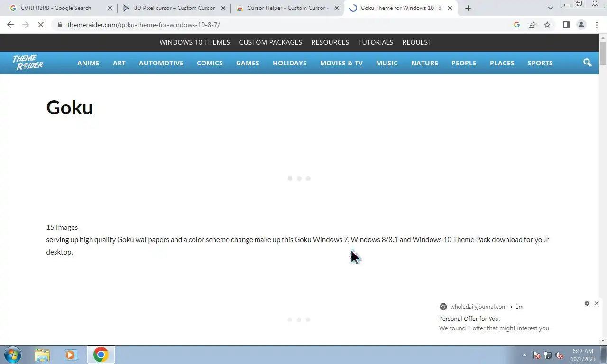This screenshot has width=607, height=364.
Task: Close the Goku Theme tab
Action: tap(450, 8)
